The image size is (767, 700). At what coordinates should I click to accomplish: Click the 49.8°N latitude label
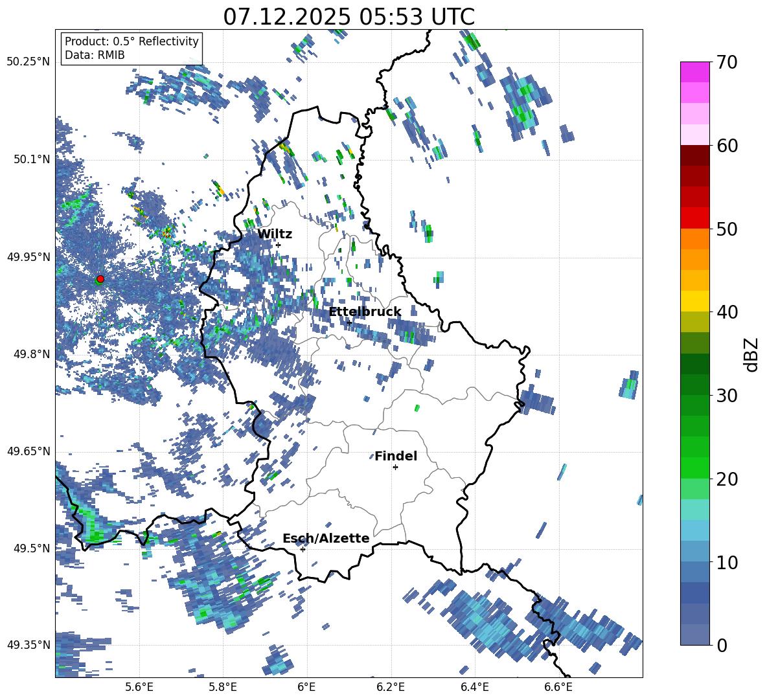pyautogui.click(x=31, y=354)
